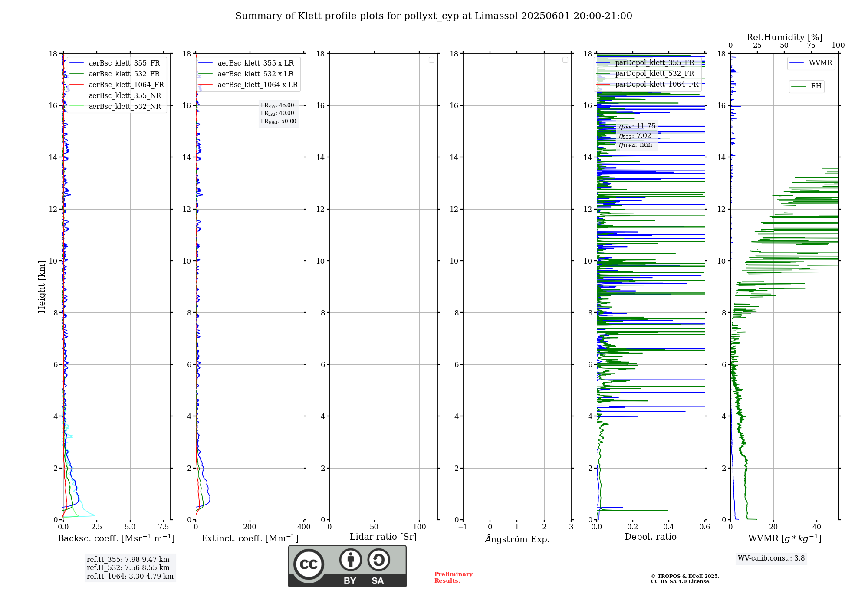Select the aerBsc_klett_1064_FR legend entry

[x=118, y=85]
